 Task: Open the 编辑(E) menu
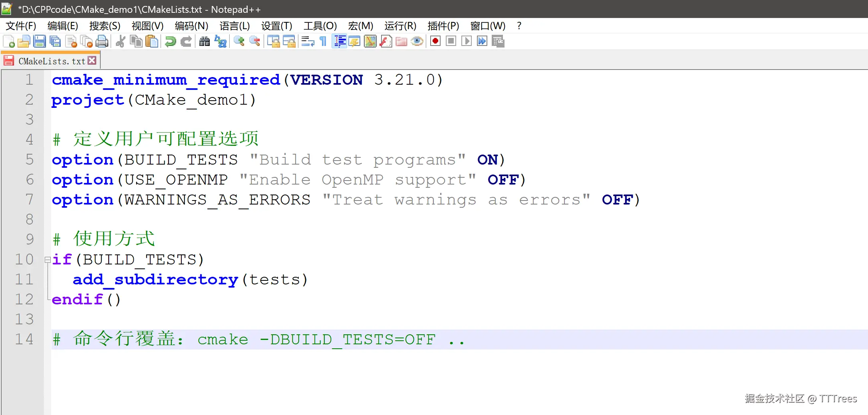63,26
